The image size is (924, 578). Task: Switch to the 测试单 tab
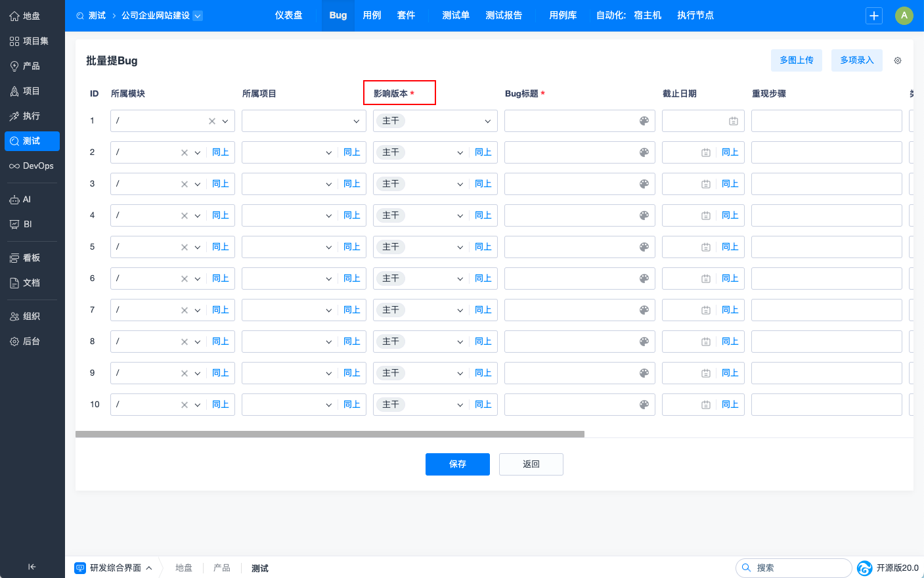[x=456, y=16]
